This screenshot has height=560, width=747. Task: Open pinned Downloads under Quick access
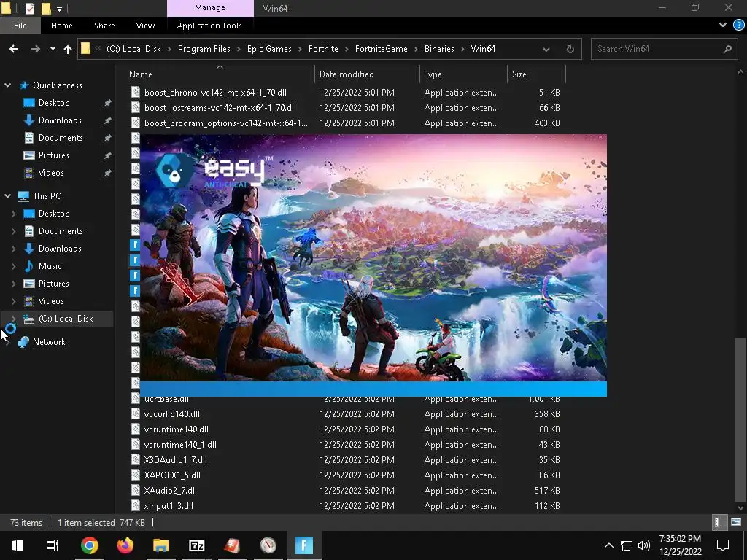(60, 120)
